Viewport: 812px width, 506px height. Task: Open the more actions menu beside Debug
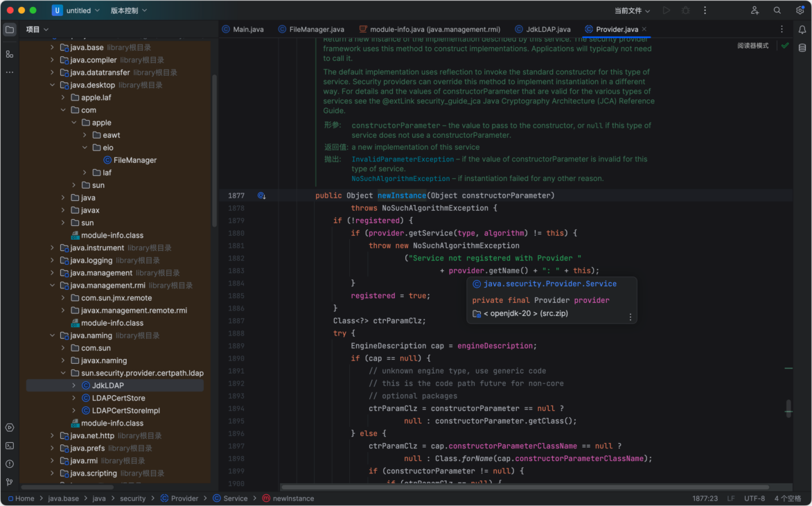click(705, 10)
